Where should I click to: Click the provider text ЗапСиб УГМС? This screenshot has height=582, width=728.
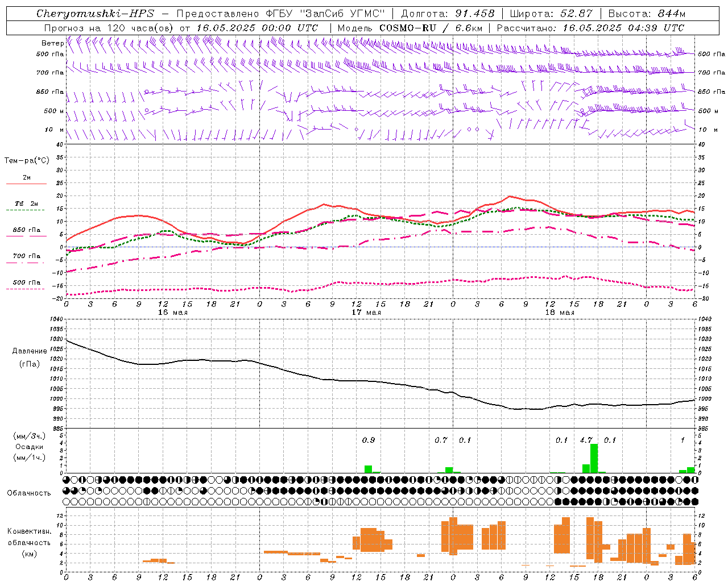click(342, 14)
